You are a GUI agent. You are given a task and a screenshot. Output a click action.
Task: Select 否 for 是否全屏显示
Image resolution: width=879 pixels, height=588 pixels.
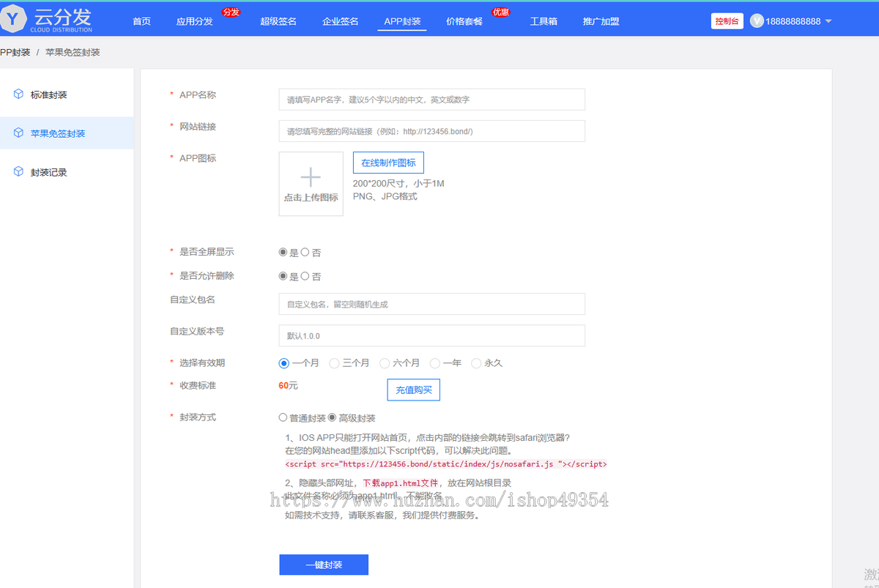[305, 252]
